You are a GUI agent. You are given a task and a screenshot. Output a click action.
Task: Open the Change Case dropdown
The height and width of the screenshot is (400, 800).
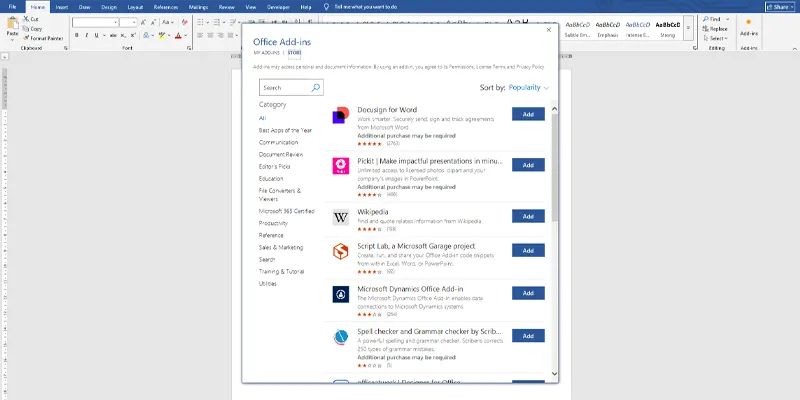pos(168,22)
